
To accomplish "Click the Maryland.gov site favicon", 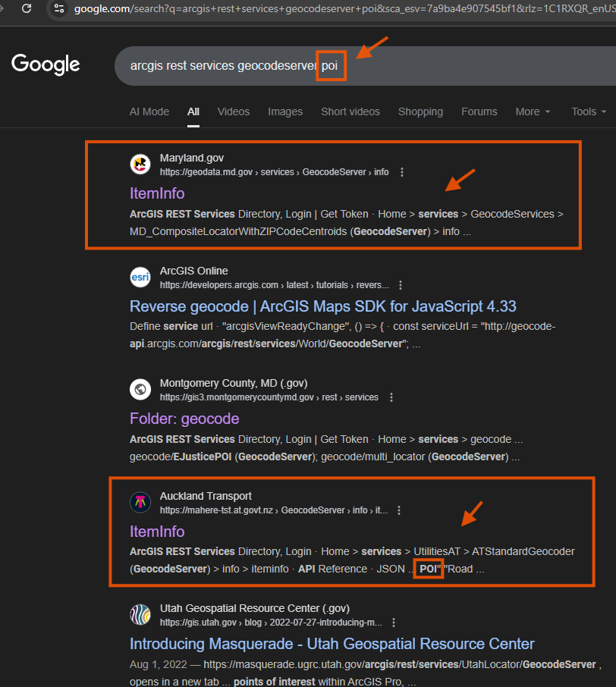I will (x=140, y=165).
